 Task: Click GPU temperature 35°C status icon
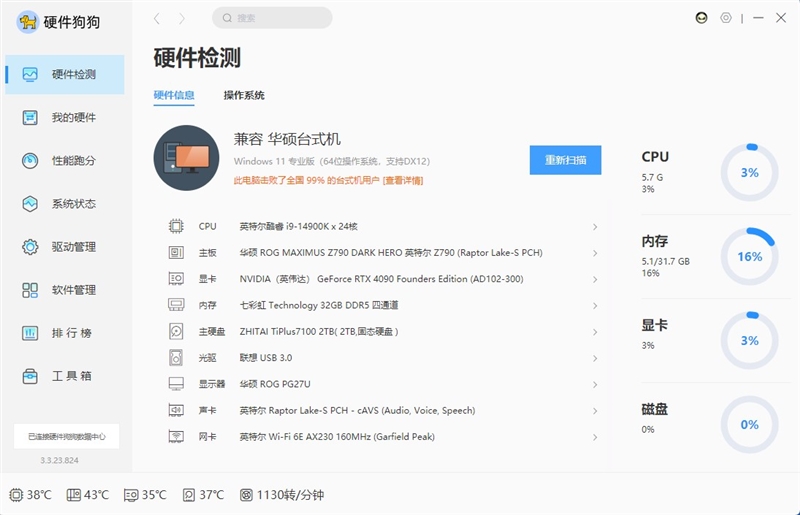[x=131, y=495]
